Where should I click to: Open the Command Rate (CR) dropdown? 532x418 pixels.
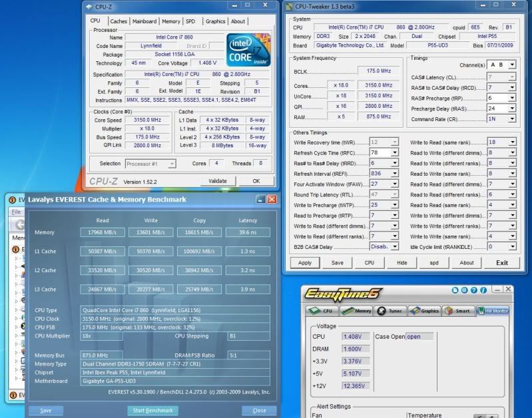coord(512,118)
